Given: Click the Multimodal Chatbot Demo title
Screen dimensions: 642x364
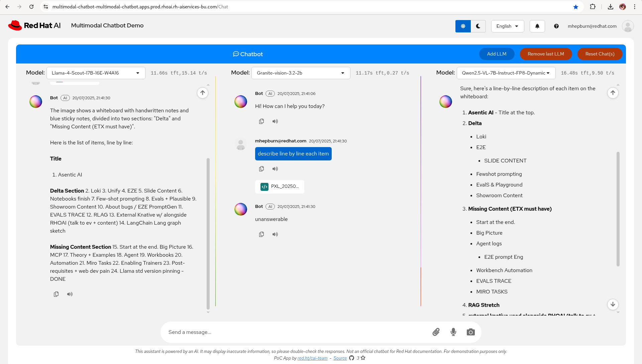Looking at the screenshot, I should point(107,25).
